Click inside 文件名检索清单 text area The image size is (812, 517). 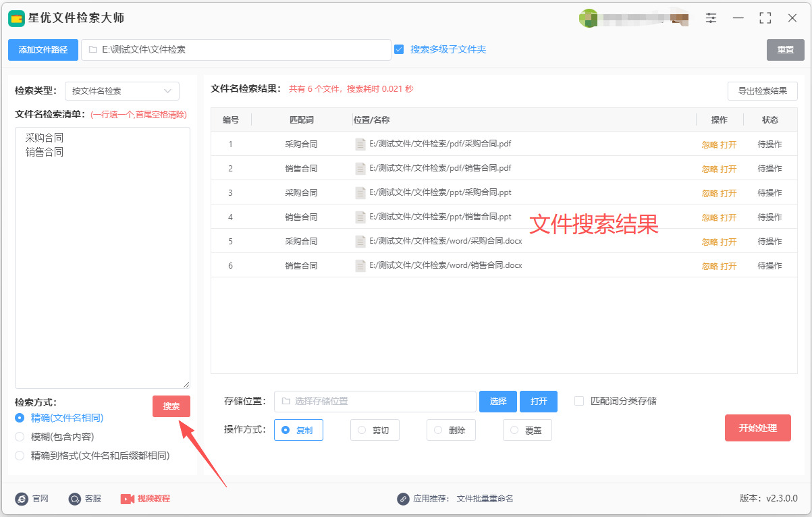pos(103,258)
